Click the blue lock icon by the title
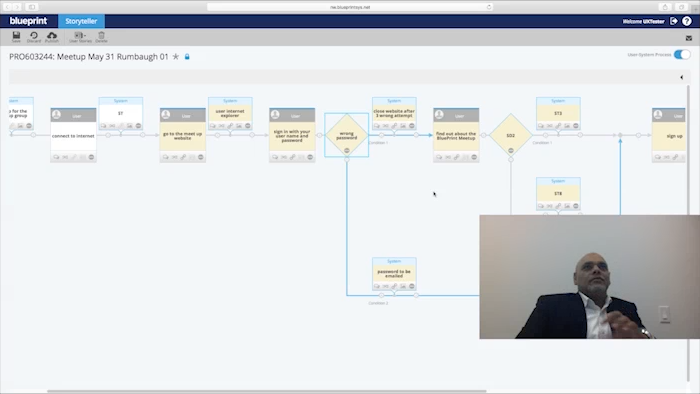 pyautogui.click(x=187, y=57)
